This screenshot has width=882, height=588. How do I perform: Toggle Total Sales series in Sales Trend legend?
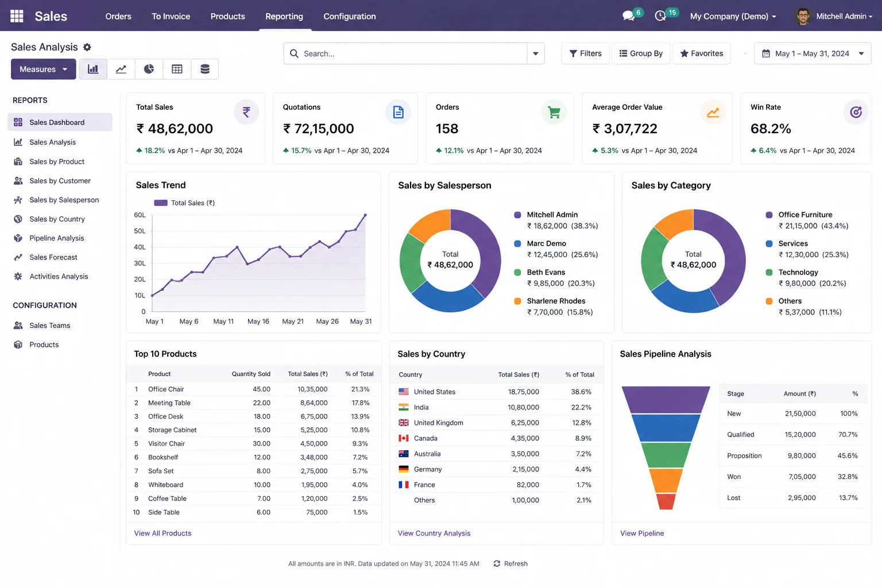[184, 203]
